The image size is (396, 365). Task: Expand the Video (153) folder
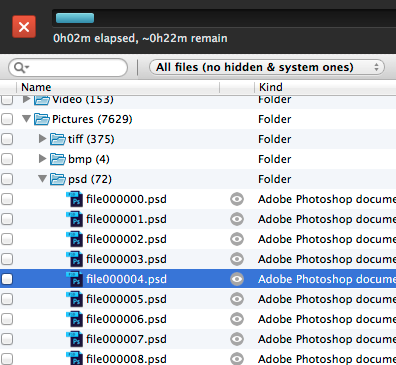pyautogui.click(x=26, y=99)
